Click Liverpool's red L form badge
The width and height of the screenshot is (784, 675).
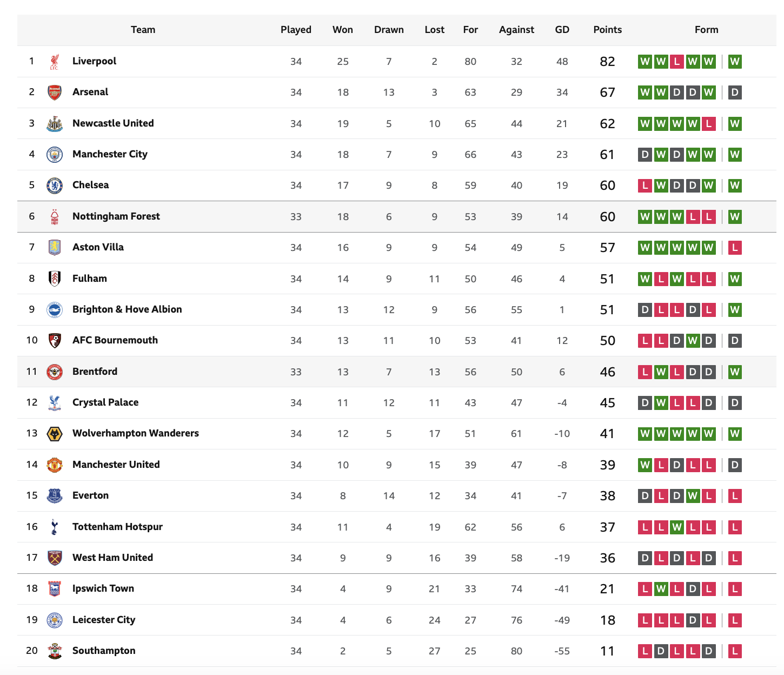coord(676,62)
